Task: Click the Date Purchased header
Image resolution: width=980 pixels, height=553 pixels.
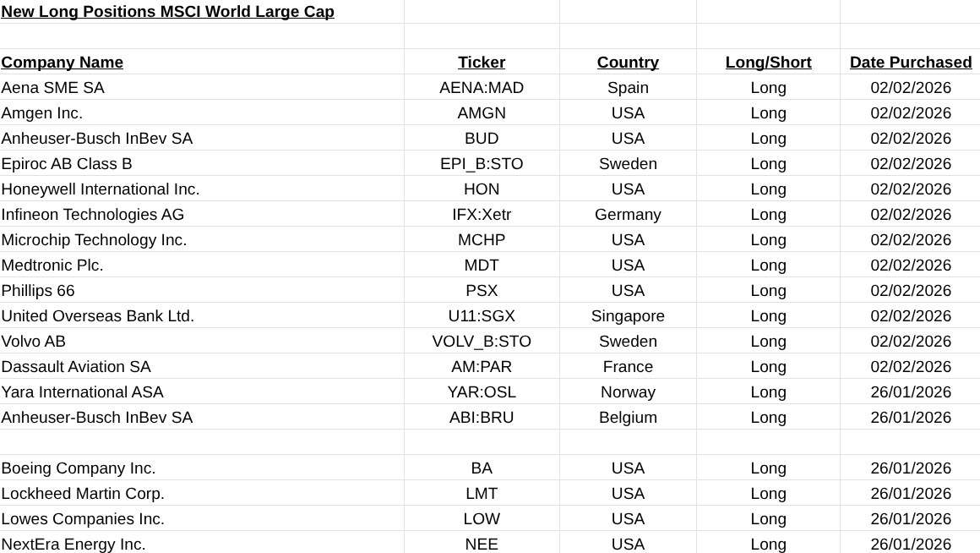Action: (x=911, y=63)
